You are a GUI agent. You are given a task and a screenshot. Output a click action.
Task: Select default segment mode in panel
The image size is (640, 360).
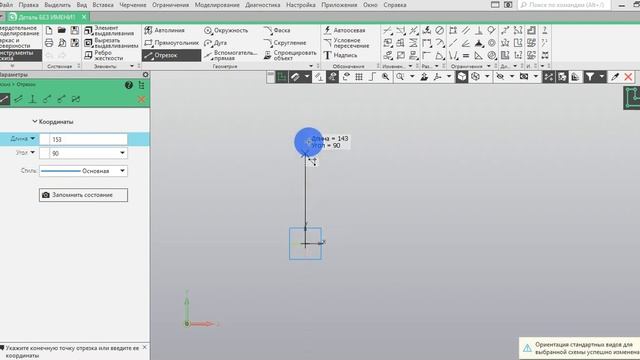click(x=4, y=99)
